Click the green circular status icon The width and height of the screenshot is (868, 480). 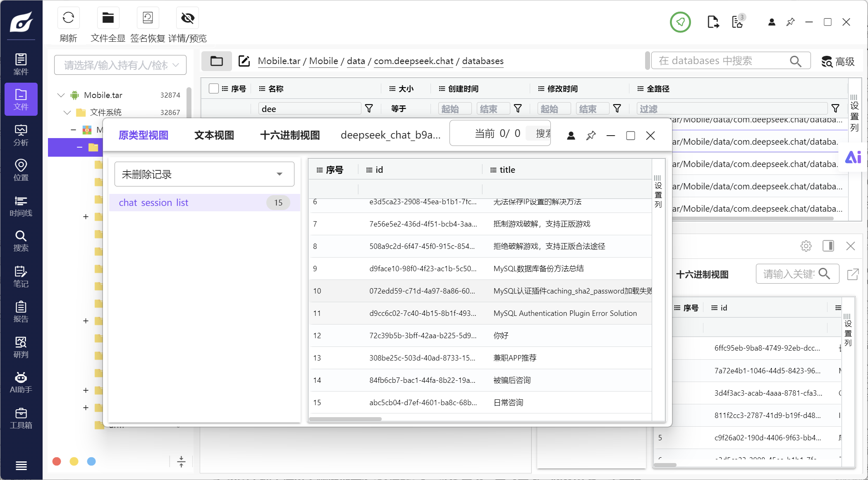pos(680,22)
